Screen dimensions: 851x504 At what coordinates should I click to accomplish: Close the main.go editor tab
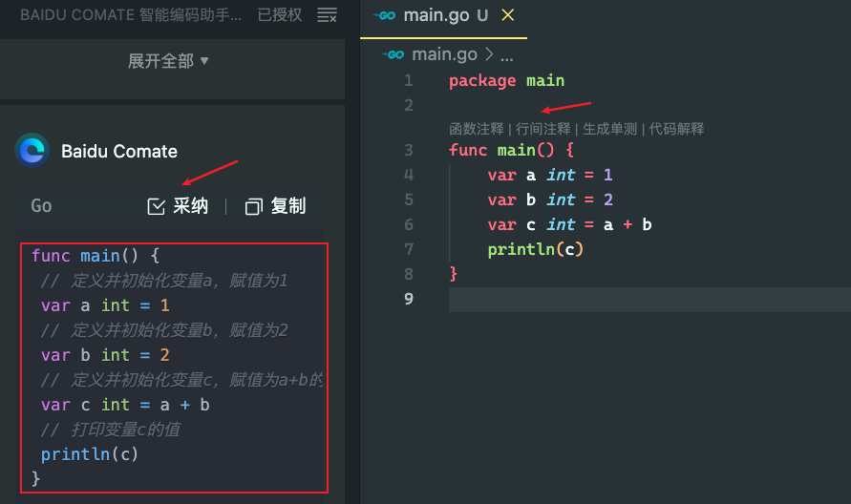508,15
